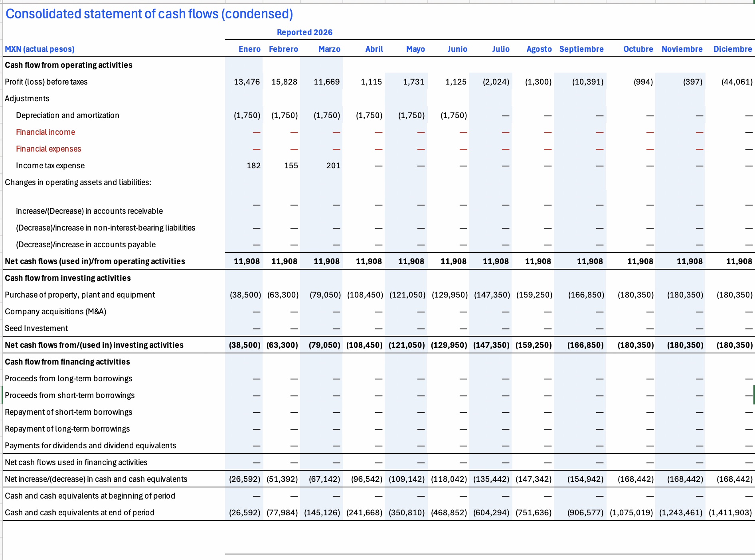Screen dimensions: 755x560
Task: Click the 'Noviembre' column header
Action: click(x=682, y=49)
